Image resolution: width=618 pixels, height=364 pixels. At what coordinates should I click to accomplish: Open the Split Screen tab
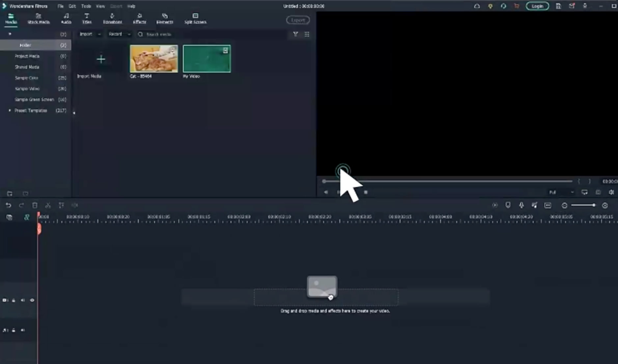click(x=195, y=18)
